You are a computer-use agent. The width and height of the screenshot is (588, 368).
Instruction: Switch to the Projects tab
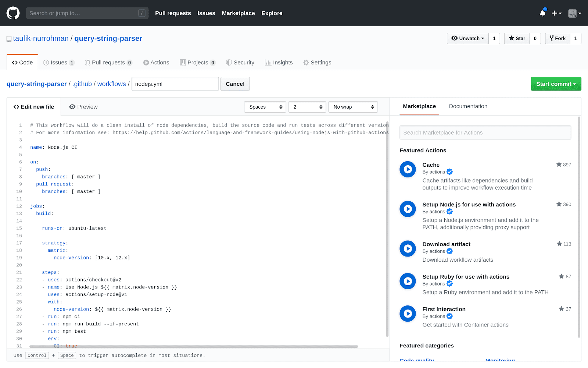(x=197, y=63)
